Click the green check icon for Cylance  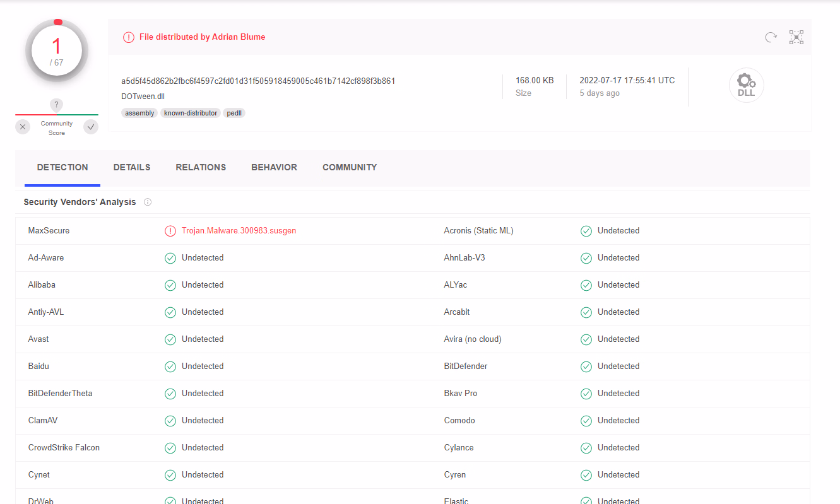pyautogui.click(x=586, y=448)
